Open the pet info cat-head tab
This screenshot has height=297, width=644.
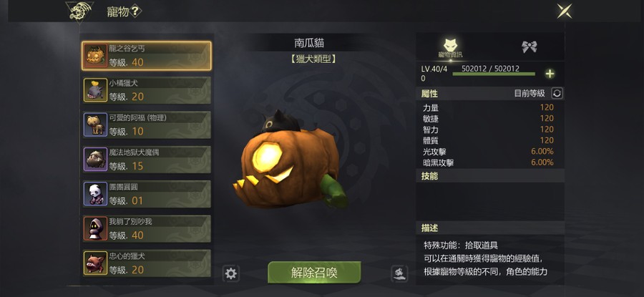[x=450, y=48]
